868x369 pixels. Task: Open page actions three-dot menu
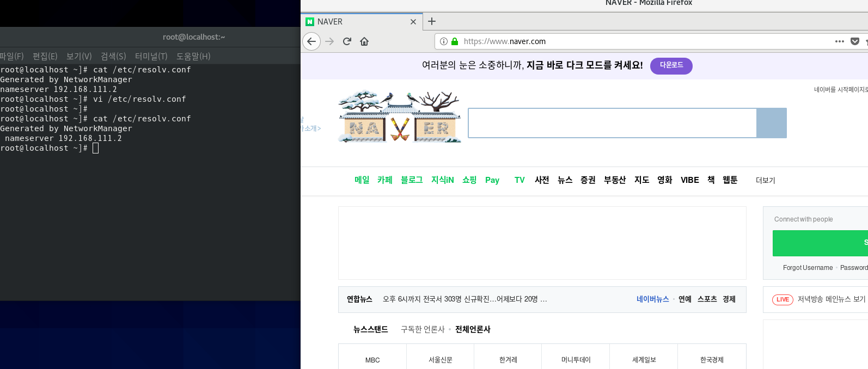coord(840,41)
